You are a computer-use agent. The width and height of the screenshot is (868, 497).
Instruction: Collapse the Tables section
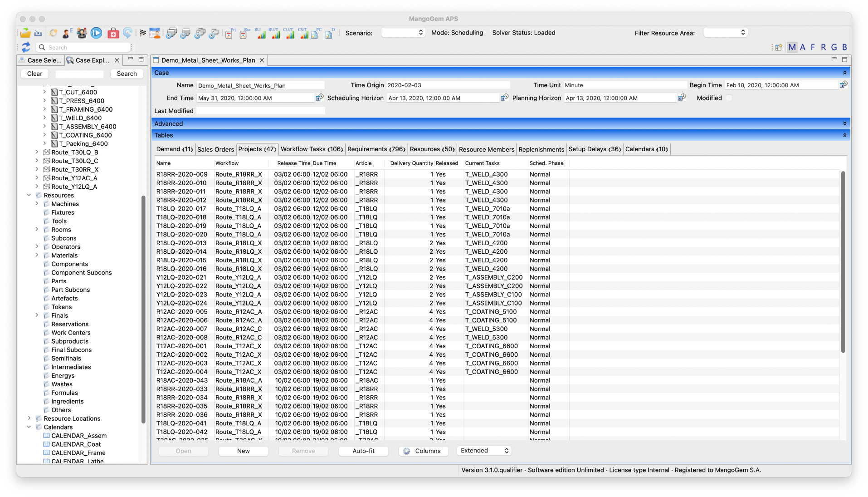pyautogui.click(x=844, y=135)
